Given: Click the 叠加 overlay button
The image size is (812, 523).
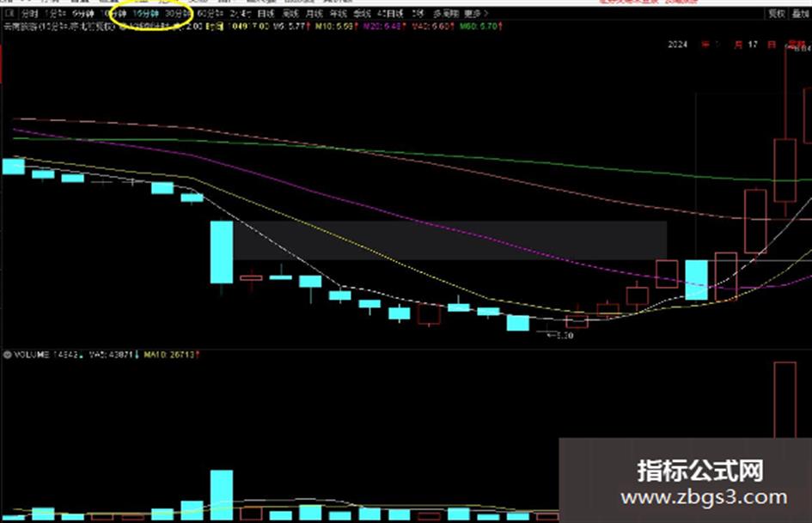Looking at the screenshot, I should (801, 14).
